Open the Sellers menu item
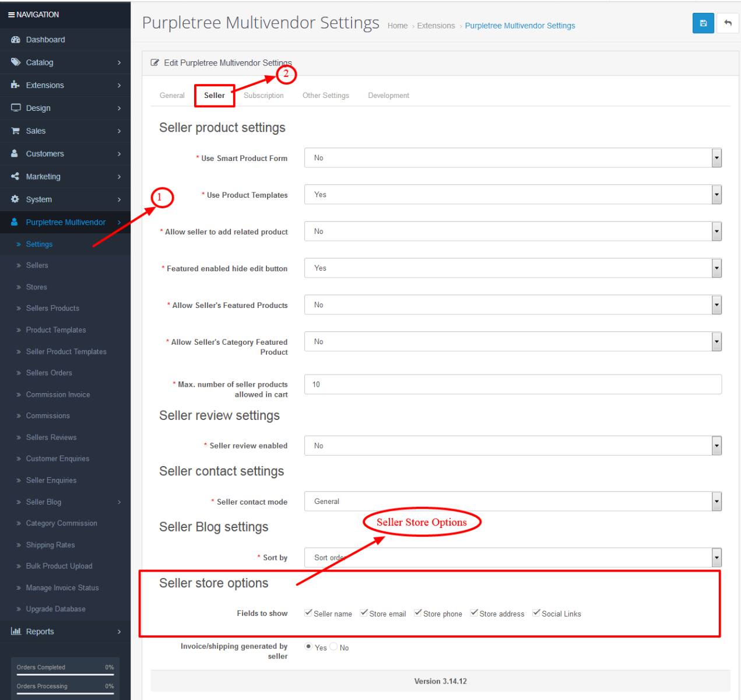 click(x=37, y=265)
